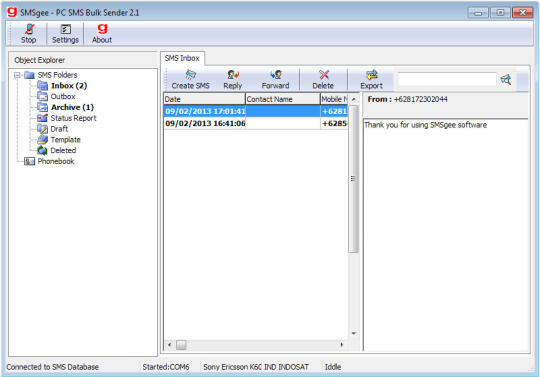Open the Template folder label

point(65,139)
